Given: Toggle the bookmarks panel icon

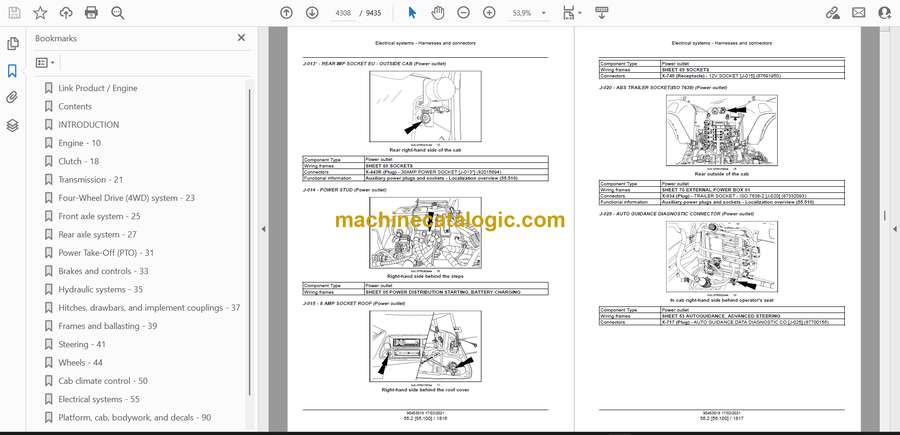Looking at the screenshot, I should click(x=12, y=71).
